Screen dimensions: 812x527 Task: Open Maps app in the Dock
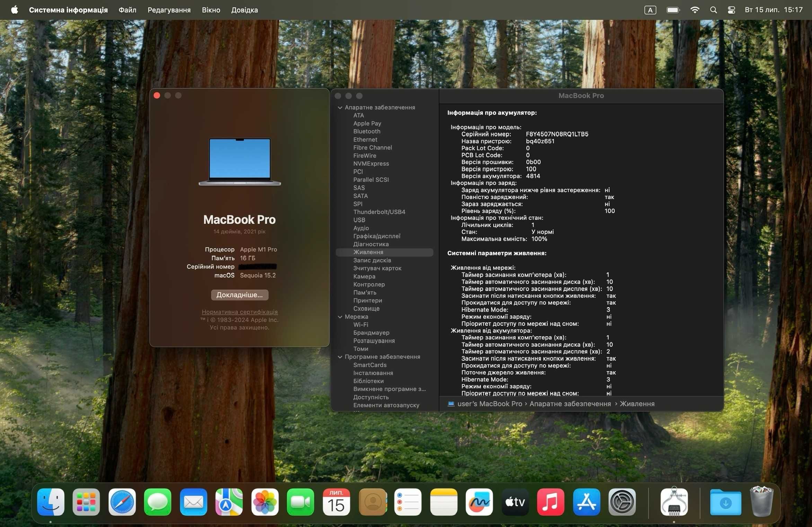[229, 502]
